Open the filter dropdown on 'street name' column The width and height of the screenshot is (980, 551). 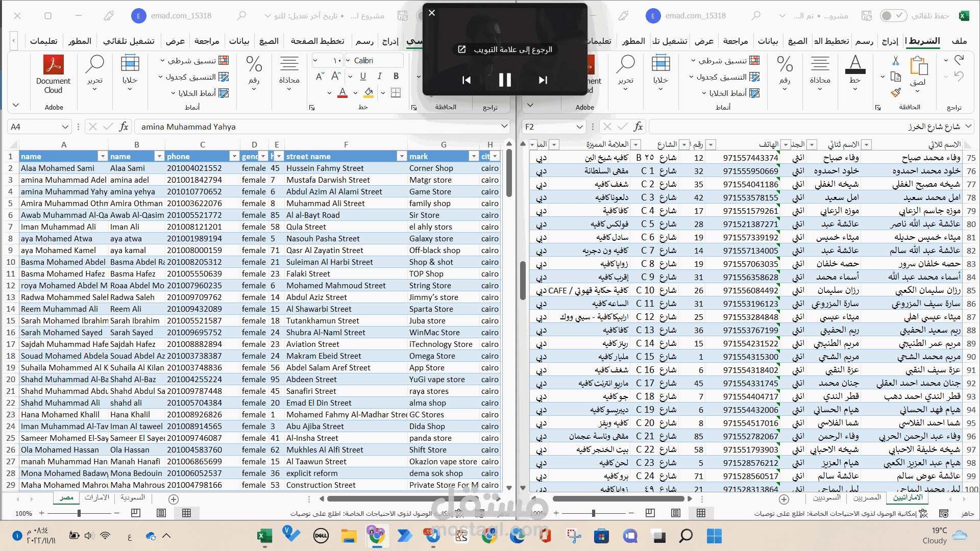coord(401,157)
